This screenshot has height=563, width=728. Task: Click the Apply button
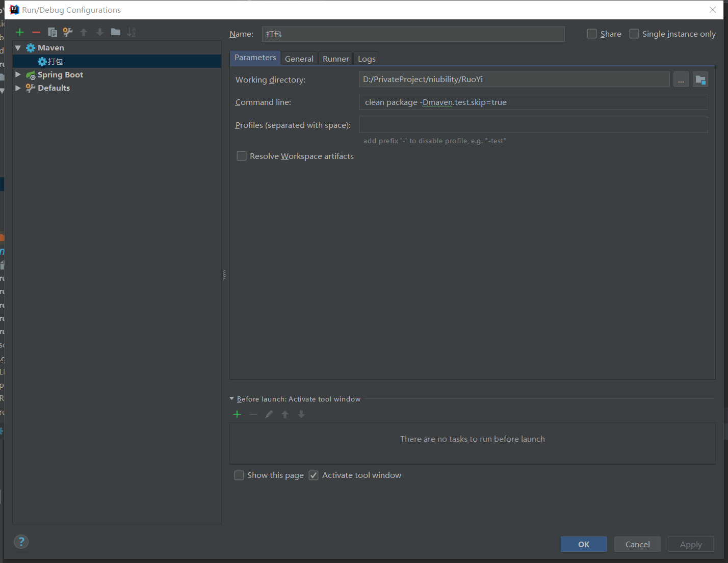[x=691, y=544]
